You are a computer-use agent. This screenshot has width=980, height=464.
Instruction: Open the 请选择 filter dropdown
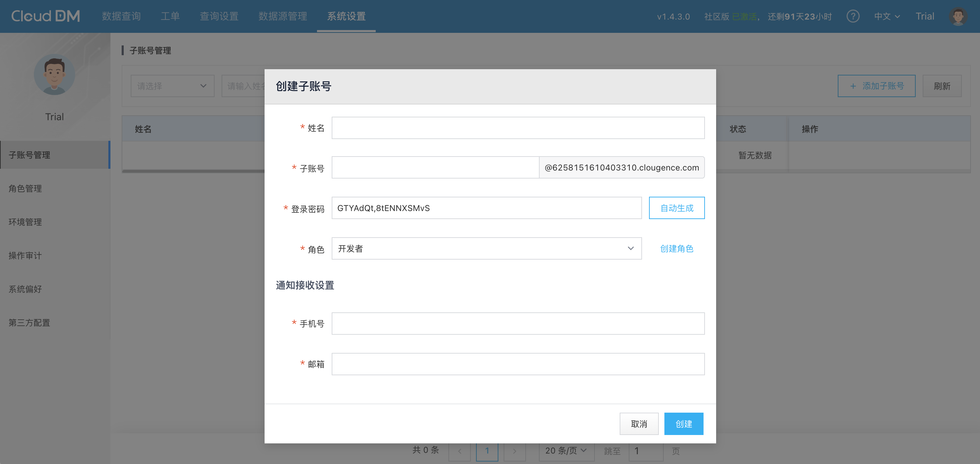[x=172, y=86]
